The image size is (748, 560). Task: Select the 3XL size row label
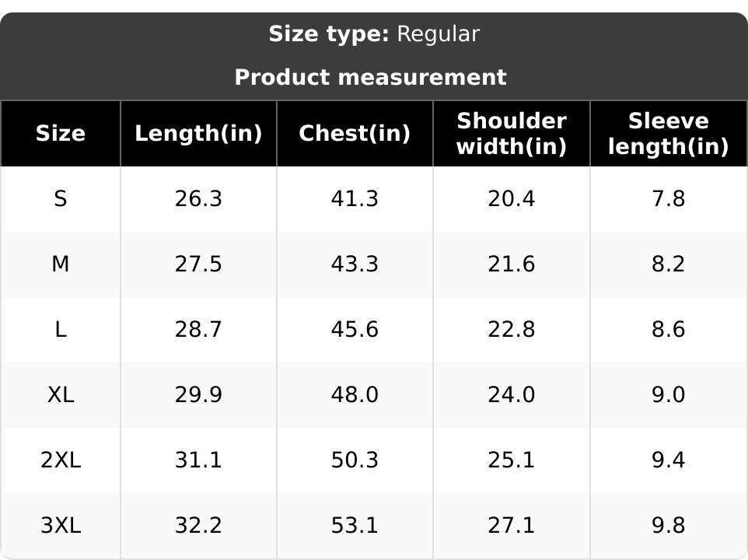click(x=61, y=525)
